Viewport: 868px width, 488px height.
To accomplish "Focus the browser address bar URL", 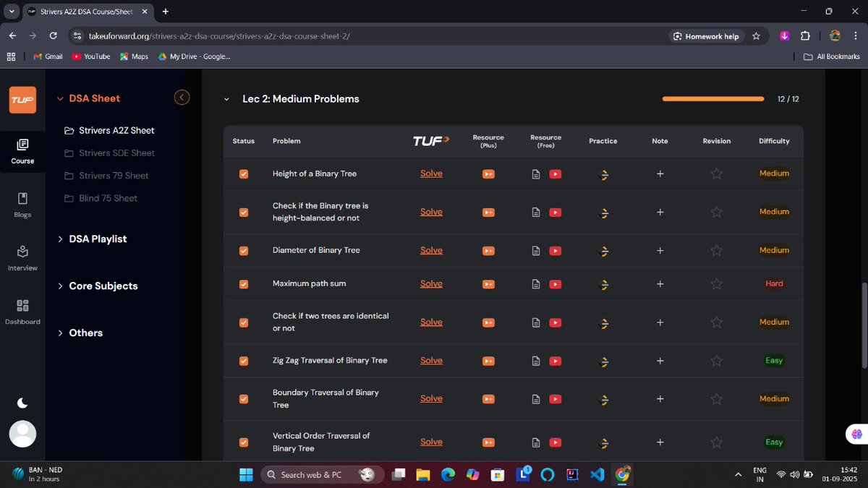I will click(x=219, y=35).
